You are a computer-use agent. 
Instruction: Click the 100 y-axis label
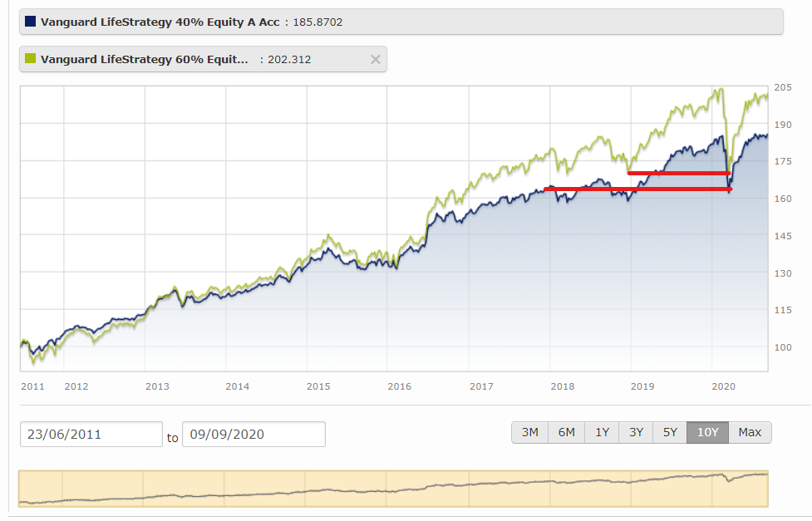click(782, 347)
